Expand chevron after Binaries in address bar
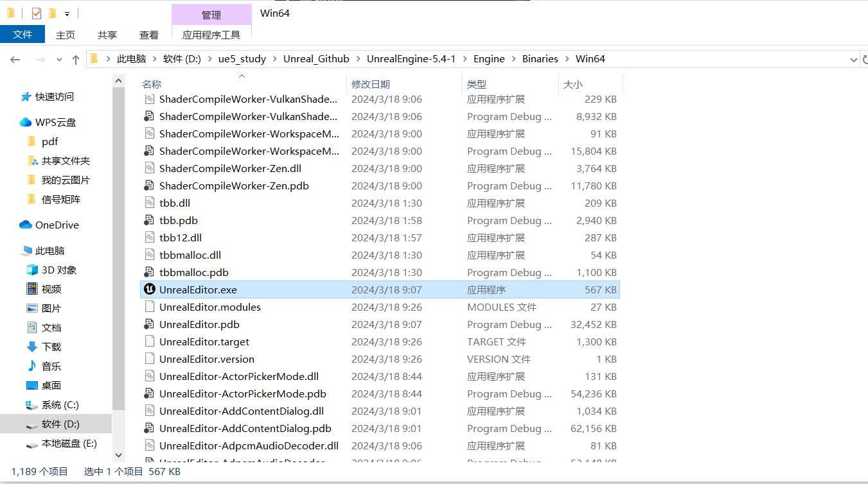Screen dimensions: 868x484 tap(567, 59)
